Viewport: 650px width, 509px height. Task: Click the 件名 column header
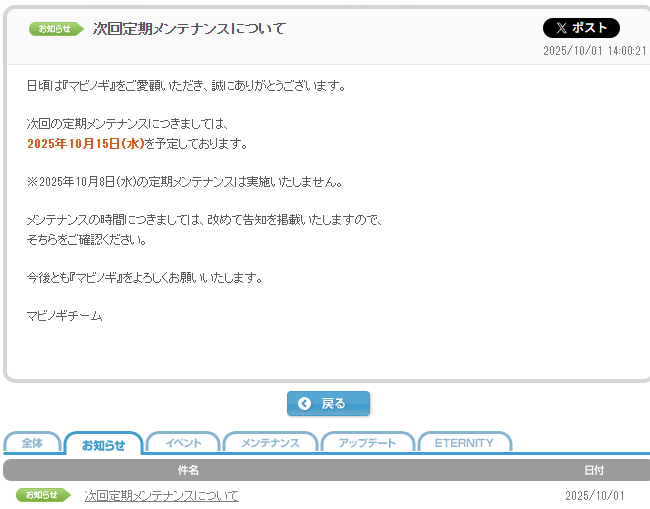coord(188,470)
